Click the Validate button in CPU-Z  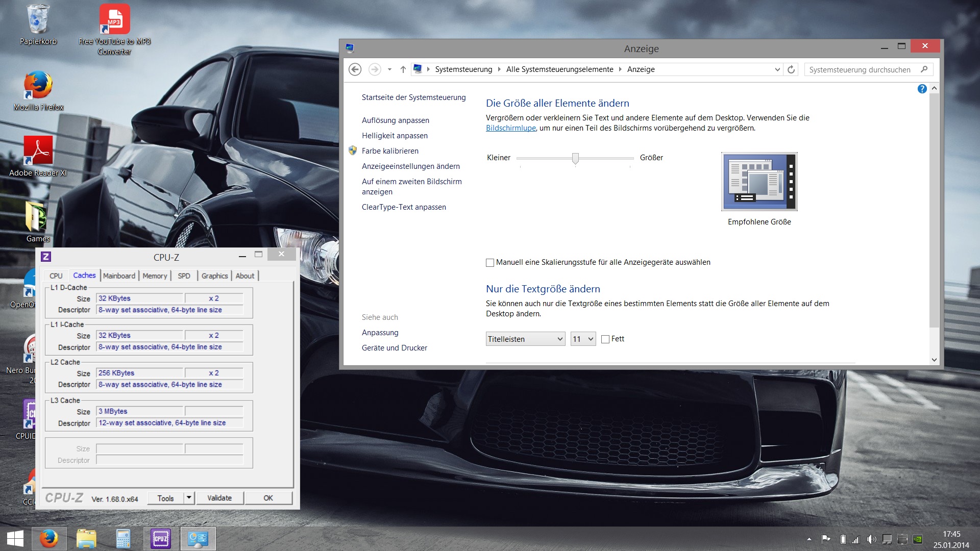coord(219,498)
